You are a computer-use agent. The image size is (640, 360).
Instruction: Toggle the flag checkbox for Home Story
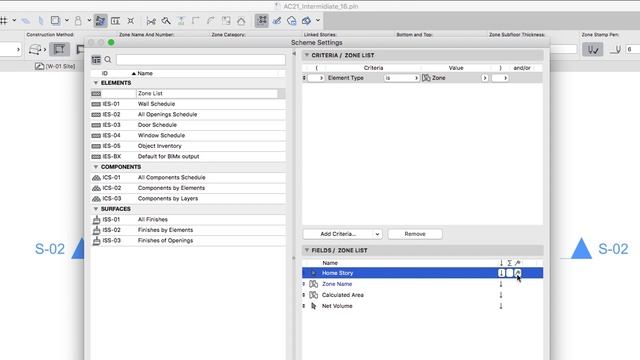click(518, 273)
